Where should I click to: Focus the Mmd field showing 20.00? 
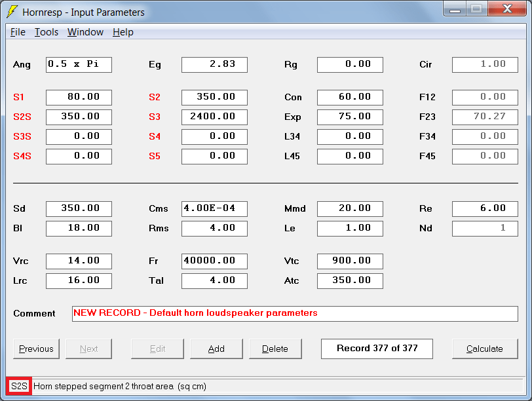pos(350,209)
